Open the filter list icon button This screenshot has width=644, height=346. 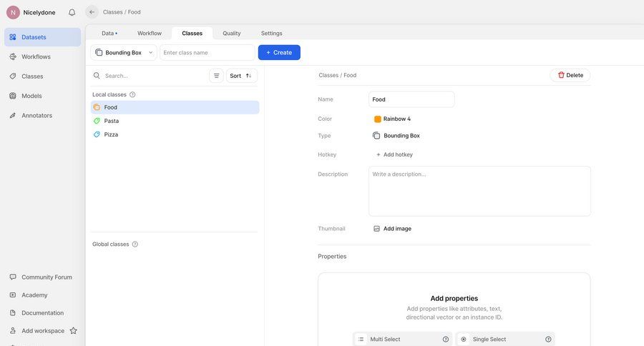coord(216,76)
